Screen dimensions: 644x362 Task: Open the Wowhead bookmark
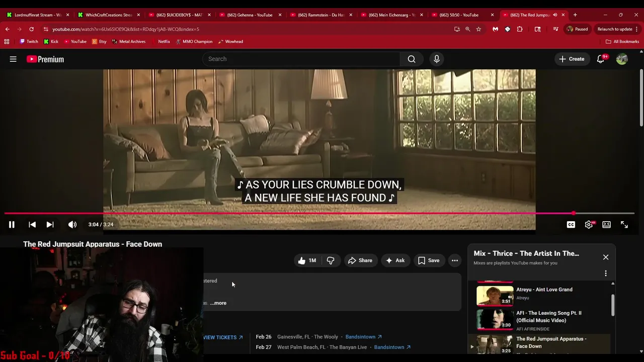230,42
